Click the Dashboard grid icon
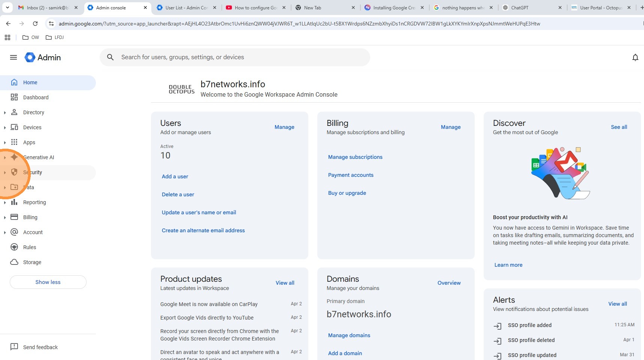Screen dimensions: 644x360 point(14,97)
